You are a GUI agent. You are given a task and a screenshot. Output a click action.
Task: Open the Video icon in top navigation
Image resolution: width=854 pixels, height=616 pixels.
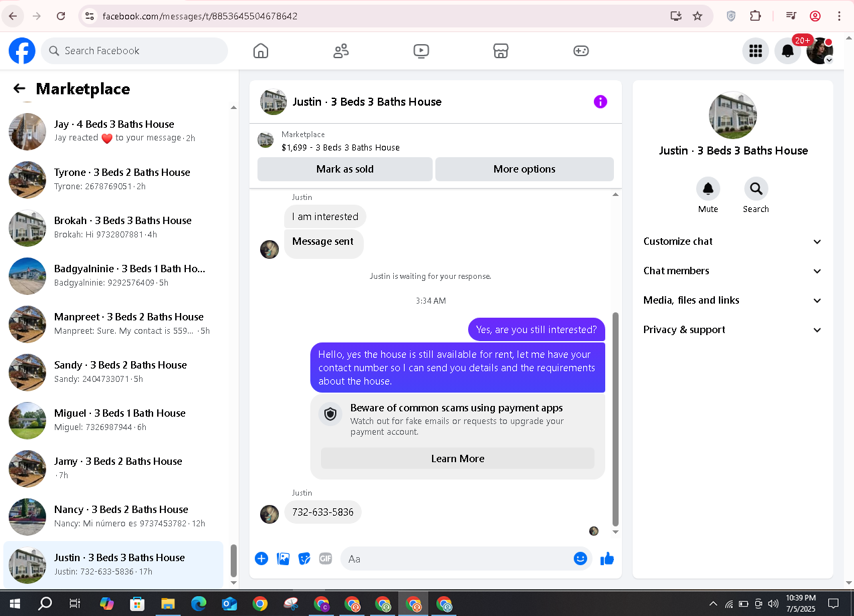click(421, 51)
